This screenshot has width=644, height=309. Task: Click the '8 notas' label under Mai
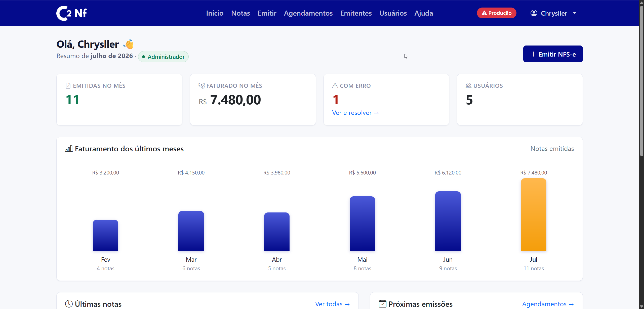(x=362, y=268)
